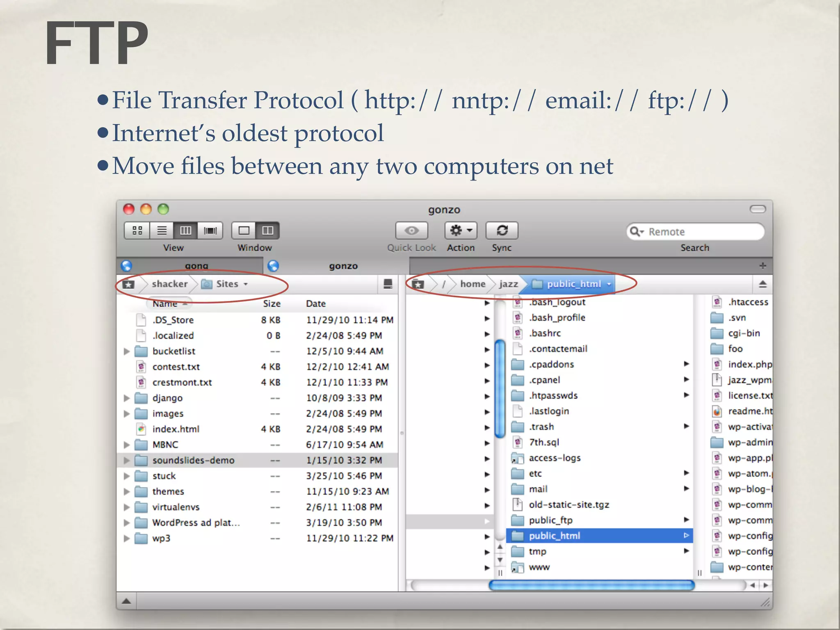Select cover flow view mode
The width and height of the screenshot is (840, 630).
pos(210,231)
